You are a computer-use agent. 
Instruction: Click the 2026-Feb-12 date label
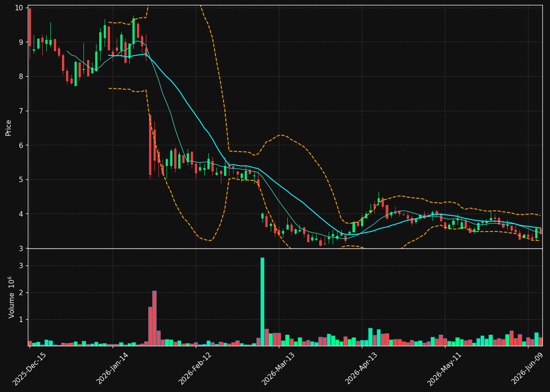[196, 369]
